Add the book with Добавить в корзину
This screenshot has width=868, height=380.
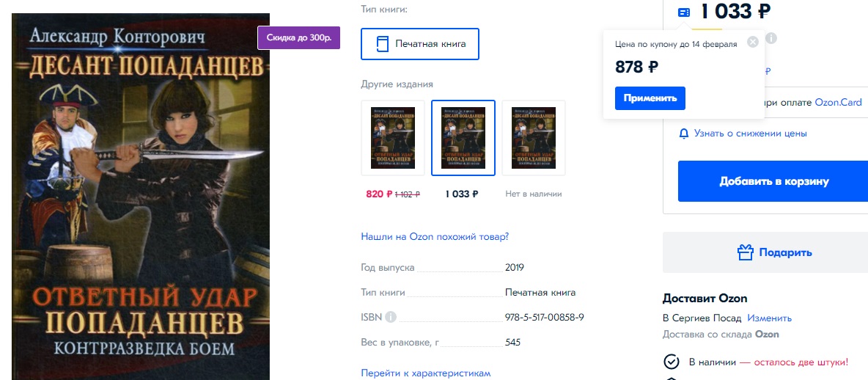pyautogui.click(x=774, y=181)
